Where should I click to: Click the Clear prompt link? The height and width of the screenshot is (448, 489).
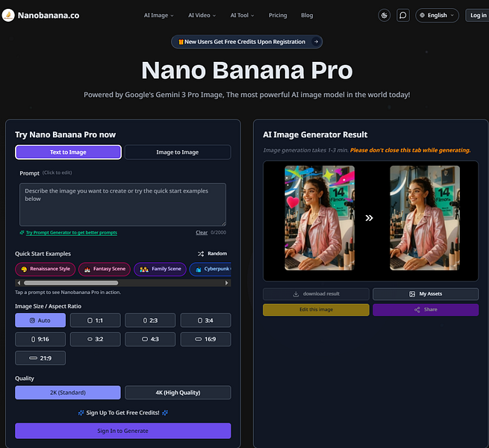click(202, 232)
